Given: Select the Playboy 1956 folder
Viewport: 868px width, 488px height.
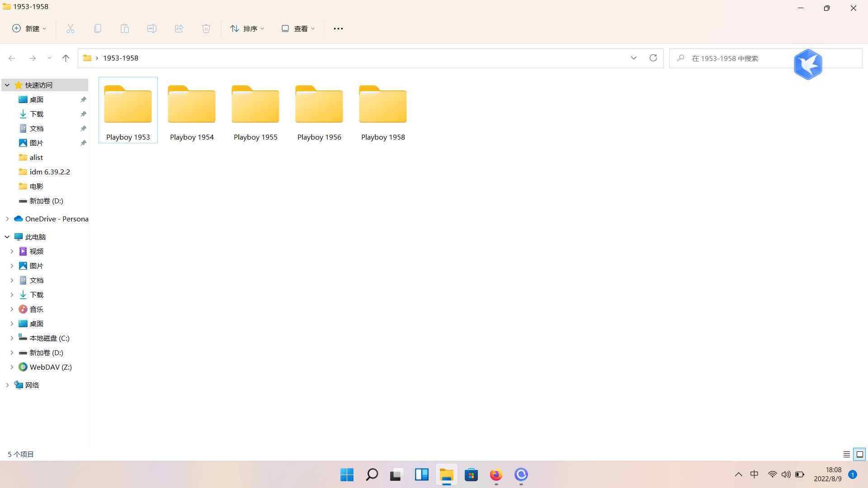Looking at the screenshot, I should coord(319,110).
